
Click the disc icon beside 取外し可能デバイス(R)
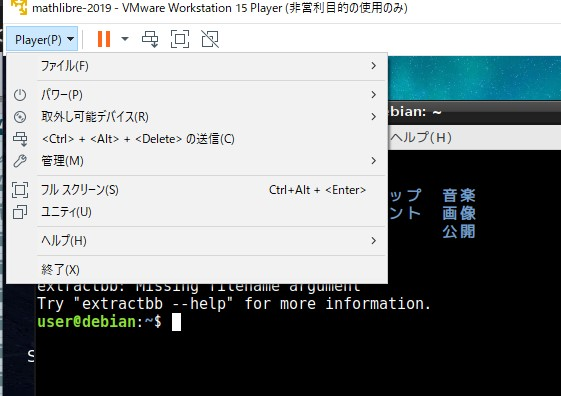(x=20, y=117)
